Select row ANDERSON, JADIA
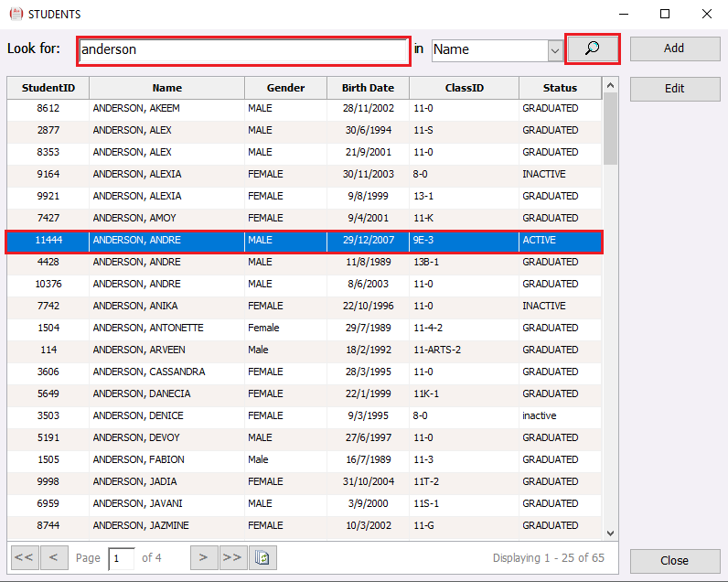Screen dimensions: 728x582 [x=305, y=481]
